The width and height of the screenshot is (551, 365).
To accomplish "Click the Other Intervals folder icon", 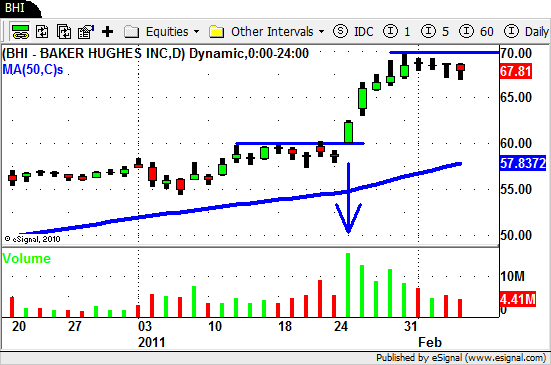I will point(216,32).
